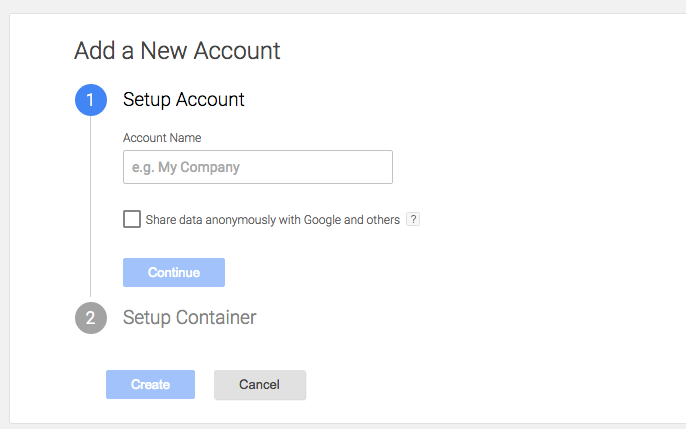
Task: Click the word Google in the checkbox label
Action: [322, 220]
